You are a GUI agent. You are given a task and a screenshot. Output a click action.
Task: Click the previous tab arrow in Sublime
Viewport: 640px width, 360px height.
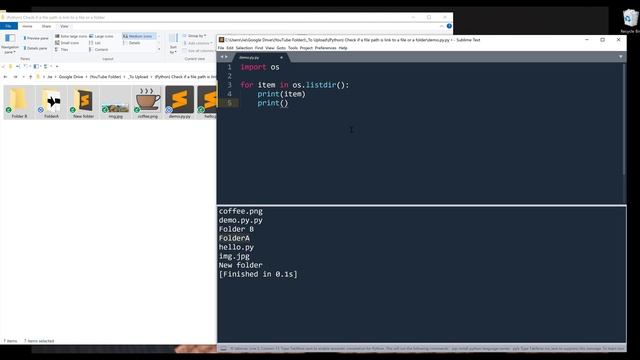[x=222, y=57]
